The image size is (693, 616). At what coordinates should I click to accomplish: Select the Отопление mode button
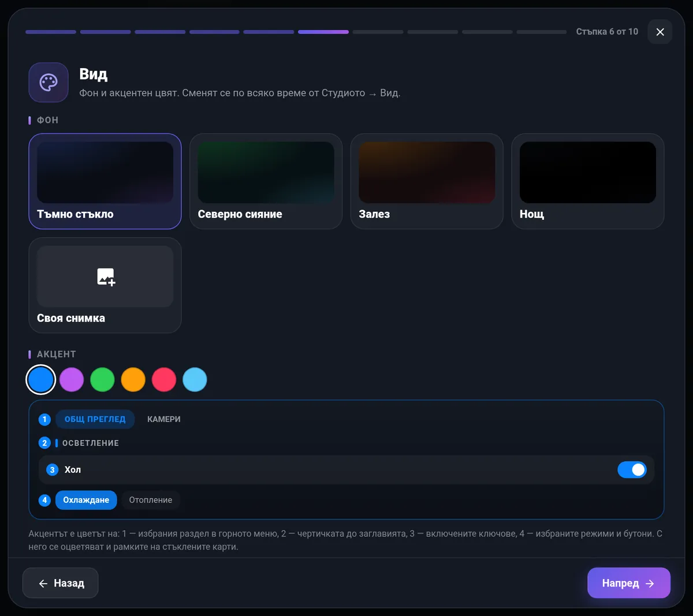(x=151, y=500)
